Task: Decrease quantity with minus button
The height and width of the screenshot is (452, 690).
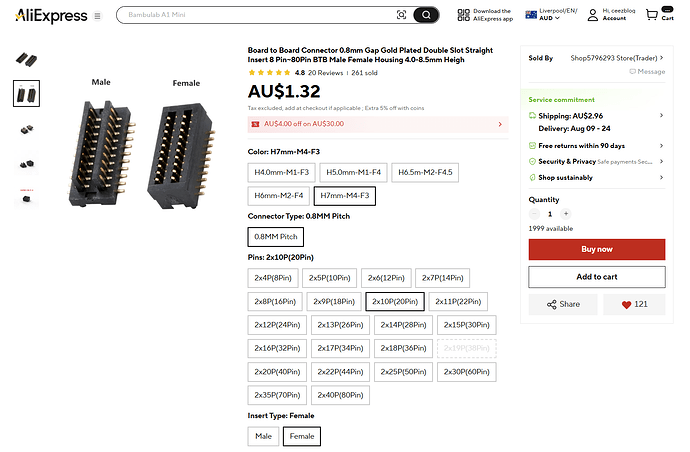Action: pyautogui.click(x=534, y=214)
